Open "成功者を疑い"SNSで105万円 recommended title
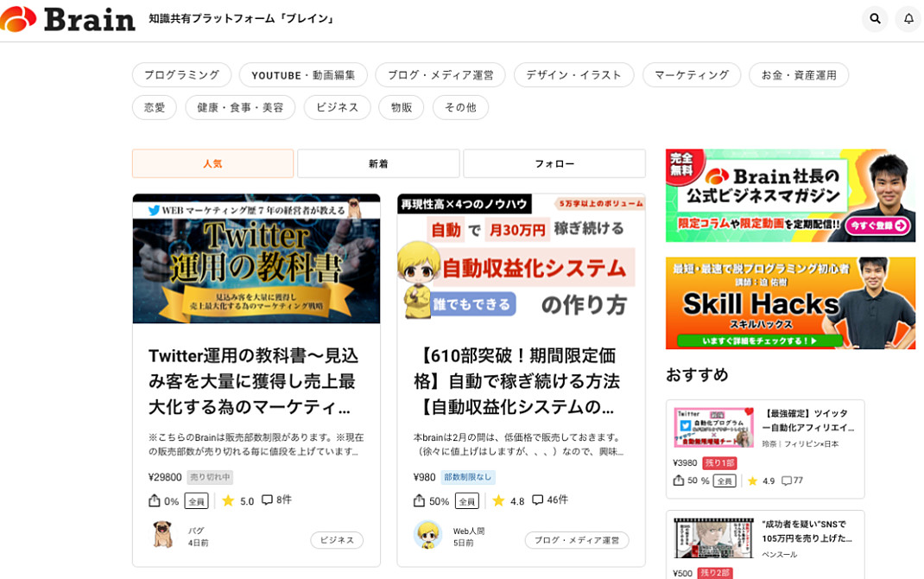This screenshot has width=924, height=579. [x=807, y=531]
